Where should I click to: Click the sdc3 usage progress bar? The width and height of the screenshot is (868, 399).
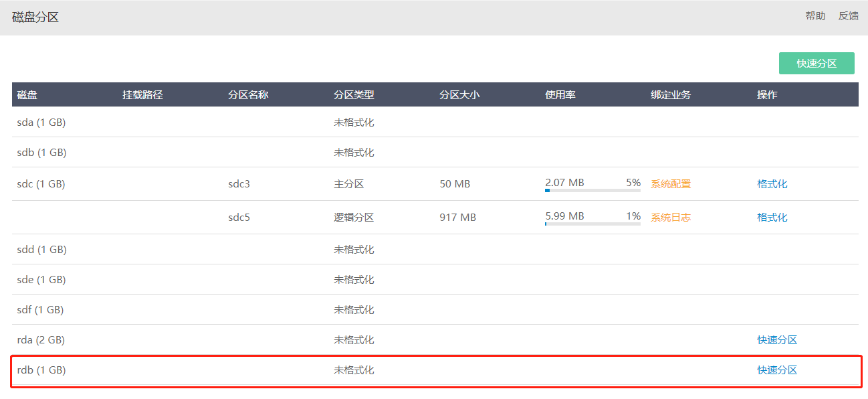592,190
